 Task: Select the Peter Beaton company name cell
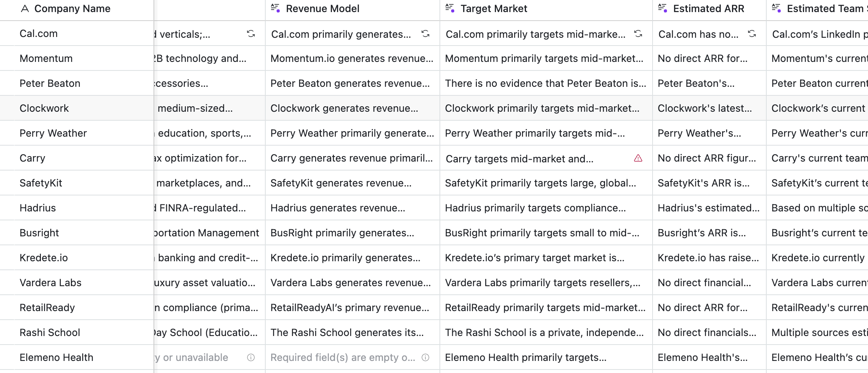(x=77, y=83)
